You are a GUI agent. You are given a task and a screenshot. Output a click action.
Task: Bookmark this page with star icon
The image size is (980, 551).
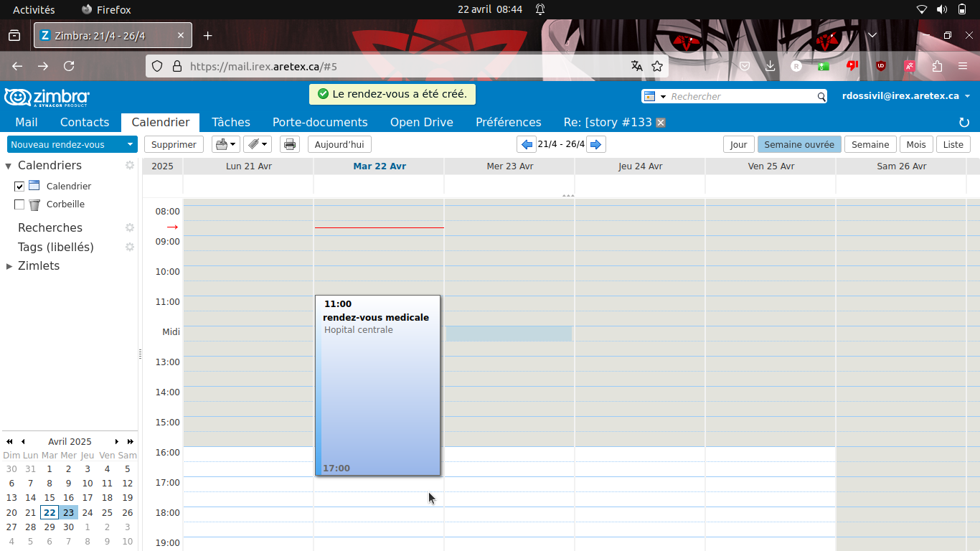click(x=656, y=66)
